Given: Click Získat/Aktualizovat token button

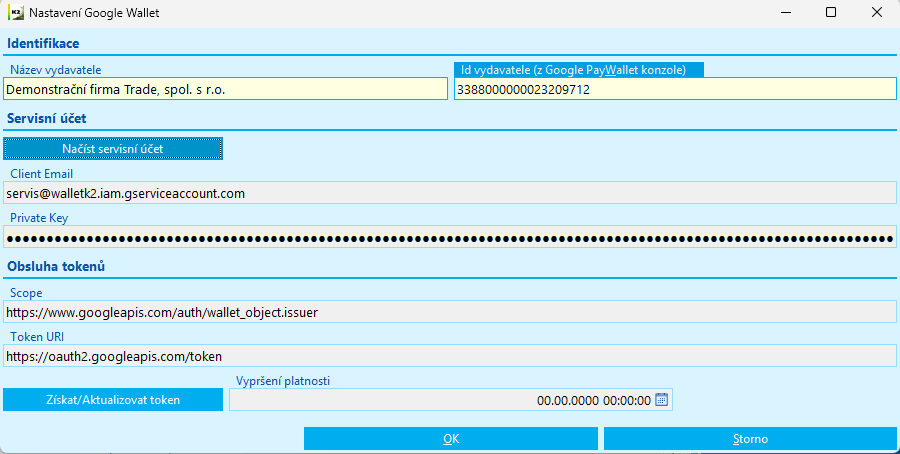Looking at the screenshot, I should (113, 400).
